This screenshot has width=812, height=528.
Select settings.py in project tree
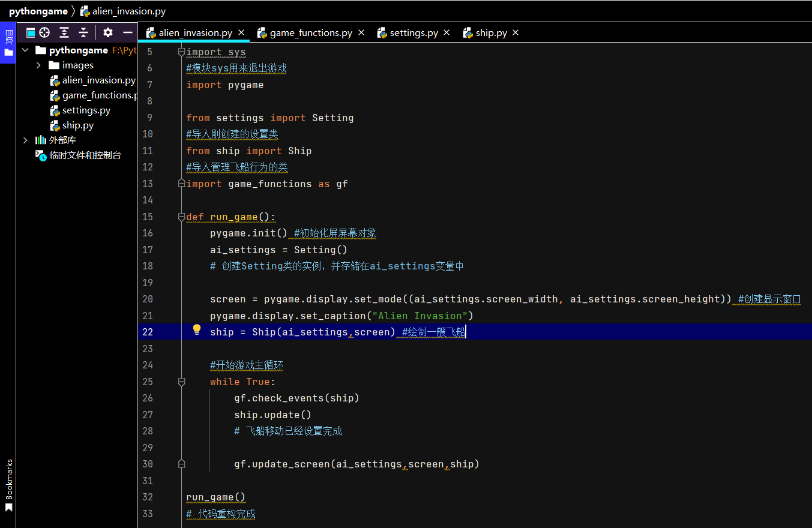(x=80, y=110)
